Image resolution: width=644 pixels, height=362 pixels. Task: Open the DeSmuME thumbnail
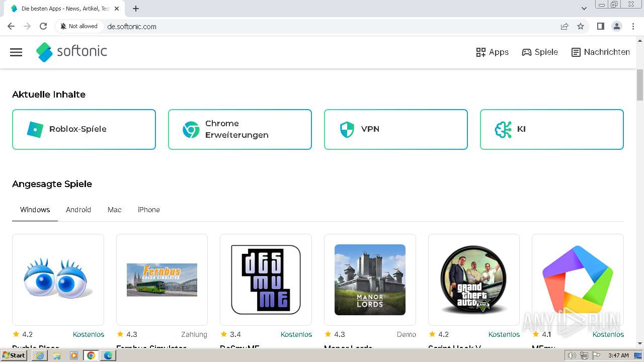[x=266, y=280]
